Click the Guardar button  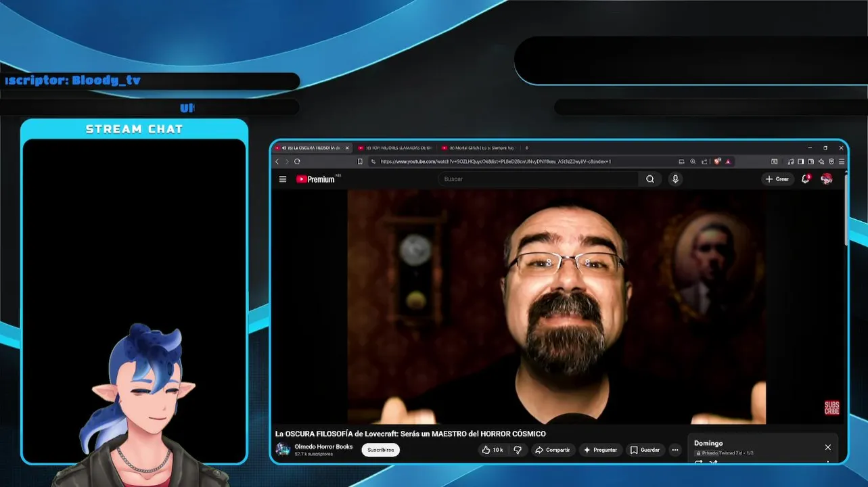pyautogui.click(x=645, y=450)
